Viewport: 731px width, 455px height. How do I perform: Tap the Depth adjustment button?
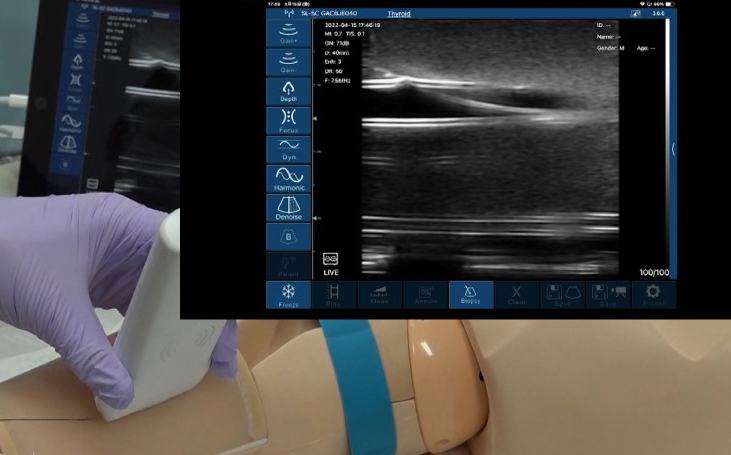[289, 91]
